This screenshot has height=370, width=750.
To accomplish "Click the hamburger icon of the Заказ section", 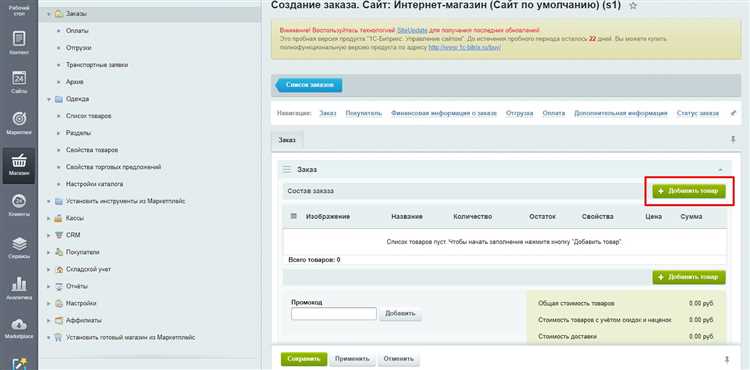I will (x=287, y=169).
